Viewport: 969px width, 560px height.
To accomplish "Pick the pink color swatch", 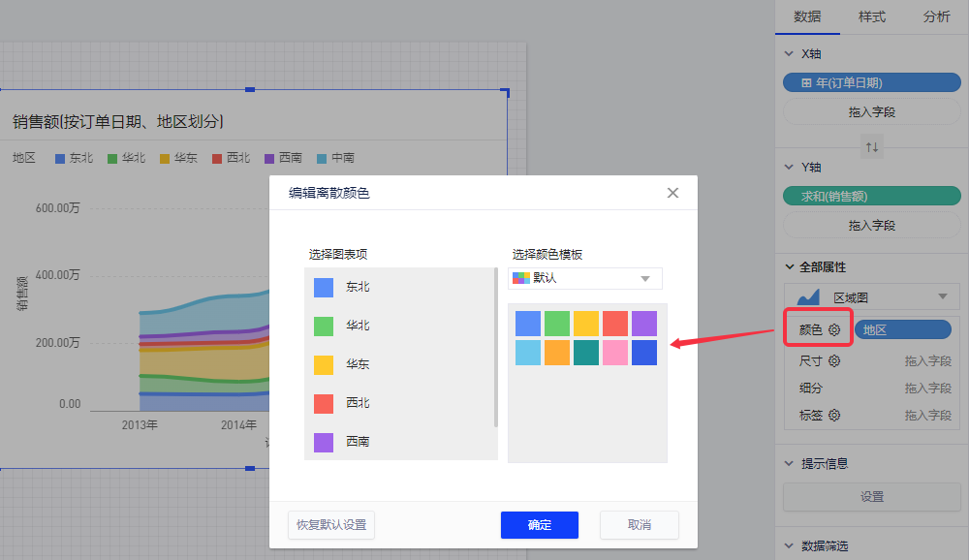I will coord(615,353).
